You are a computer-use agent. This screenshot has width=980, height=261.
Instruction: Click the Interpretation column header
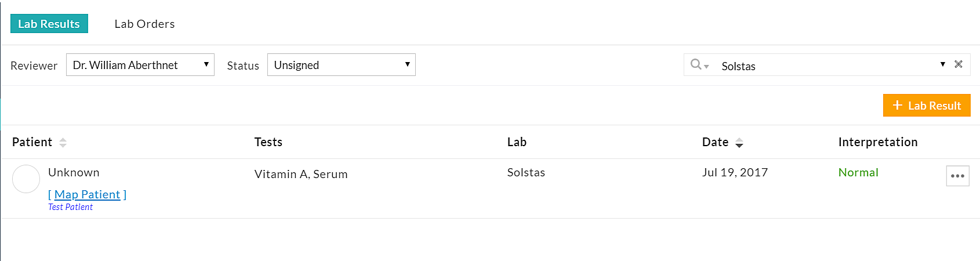pyautogui.click(x=877, y=142)
